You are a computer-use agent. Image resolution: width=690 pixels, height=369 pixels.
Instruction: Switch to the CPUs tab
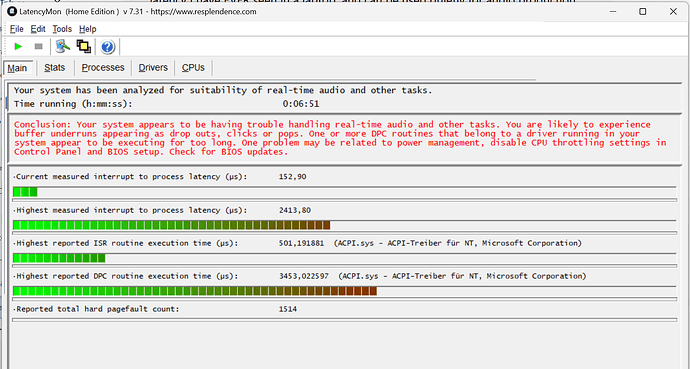193,68
